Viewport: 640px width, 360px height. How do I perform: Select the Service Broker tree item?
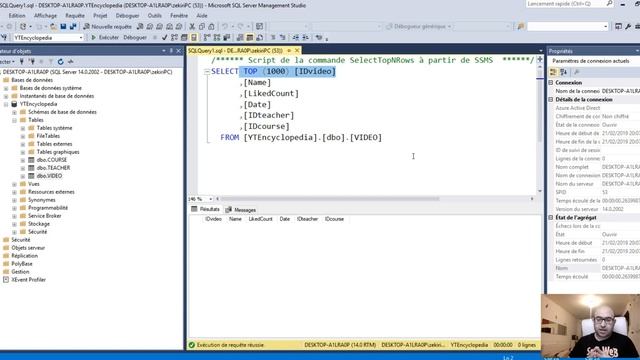44,216
